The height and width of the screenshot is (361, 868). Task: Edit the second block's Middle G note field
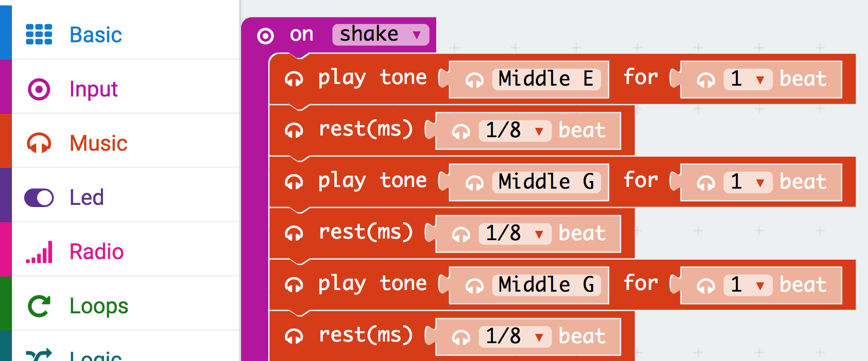pos(546,182)
